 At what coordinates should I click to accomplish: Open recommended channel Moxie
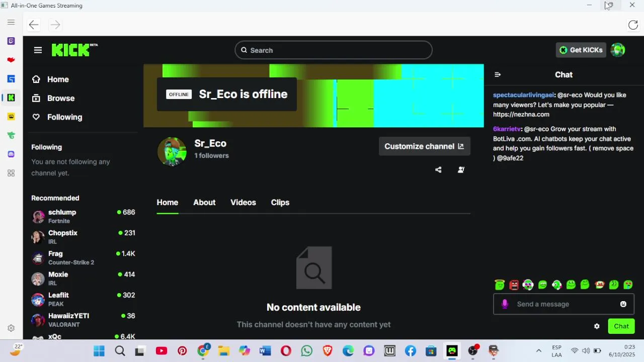click(x=83, y=278)
